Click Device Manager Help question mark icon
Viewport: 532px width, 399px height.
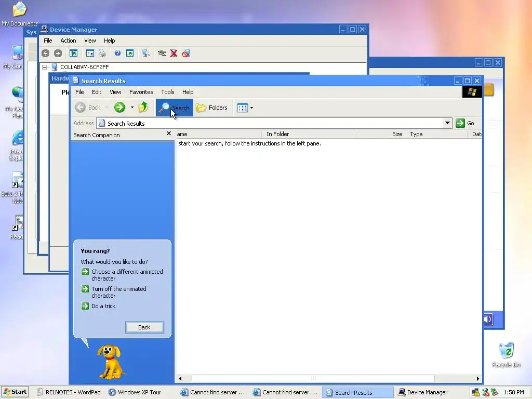tap(117, 54)
